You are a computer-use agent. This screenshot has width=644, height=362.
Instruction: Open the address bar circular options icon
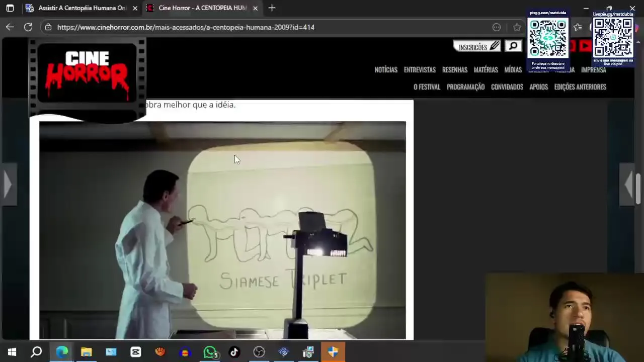(497, 27)
